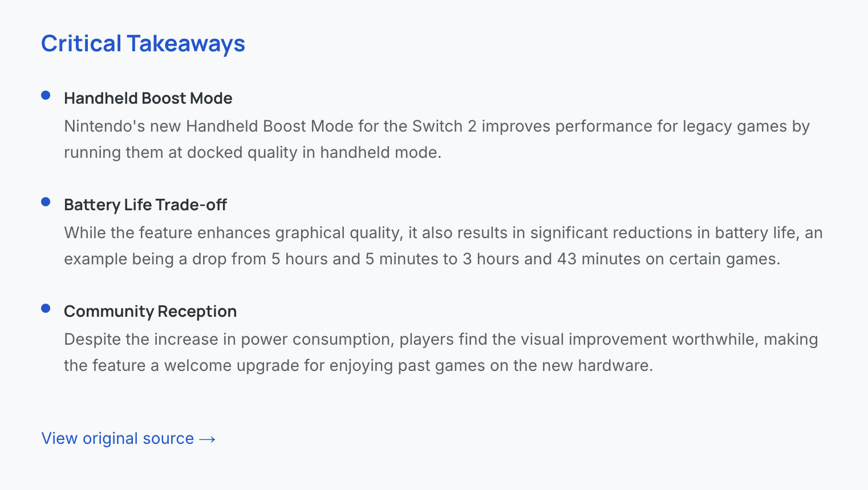Click the paragraph starting with Despite the increase
Image resolution: width=868 pixels, height=490 pixels.
click(x=440, y=352)
